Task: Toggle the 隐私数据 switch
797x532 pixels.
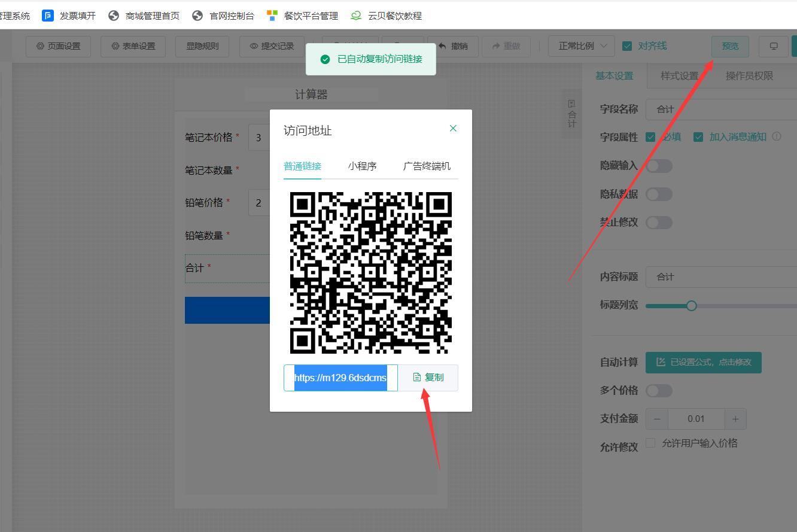Action: [x=659, y=194]
